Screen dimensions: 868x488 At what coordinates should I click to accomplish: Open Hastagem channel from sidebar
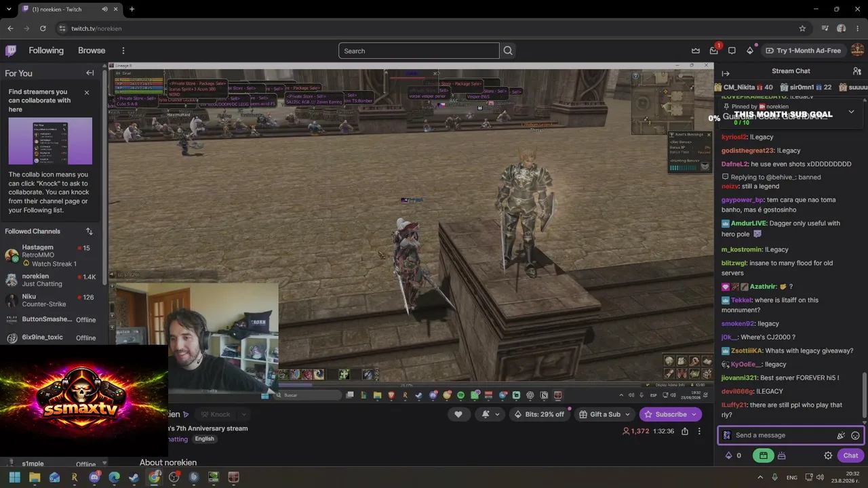(x=51, y=255)
